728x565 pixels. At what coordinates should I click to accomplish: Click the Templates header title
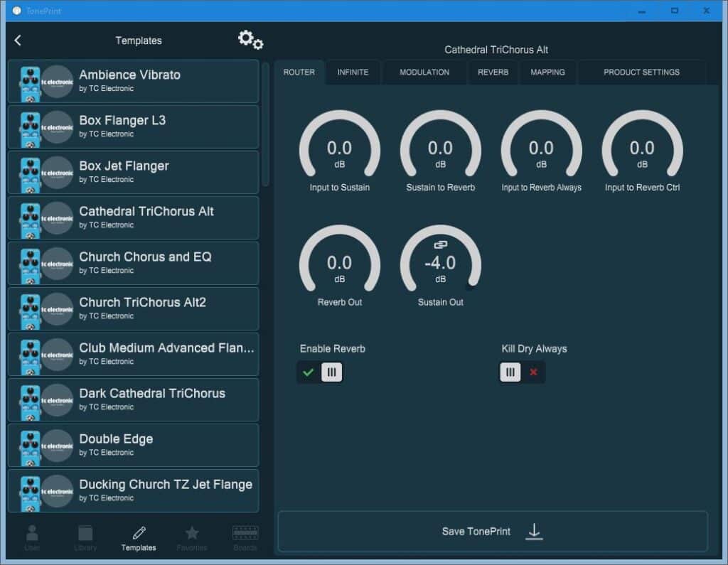tap(139, 41)
